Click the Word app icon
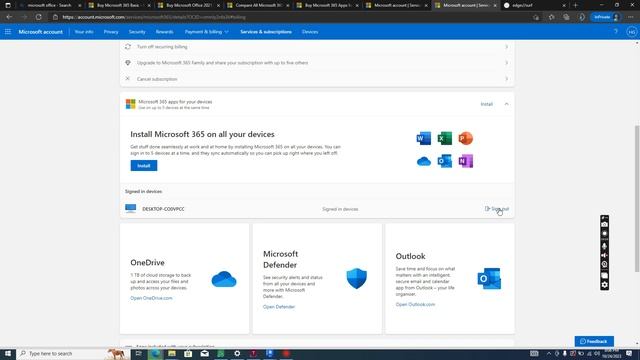This screenshot has width=640, height=360. [423, 138]
